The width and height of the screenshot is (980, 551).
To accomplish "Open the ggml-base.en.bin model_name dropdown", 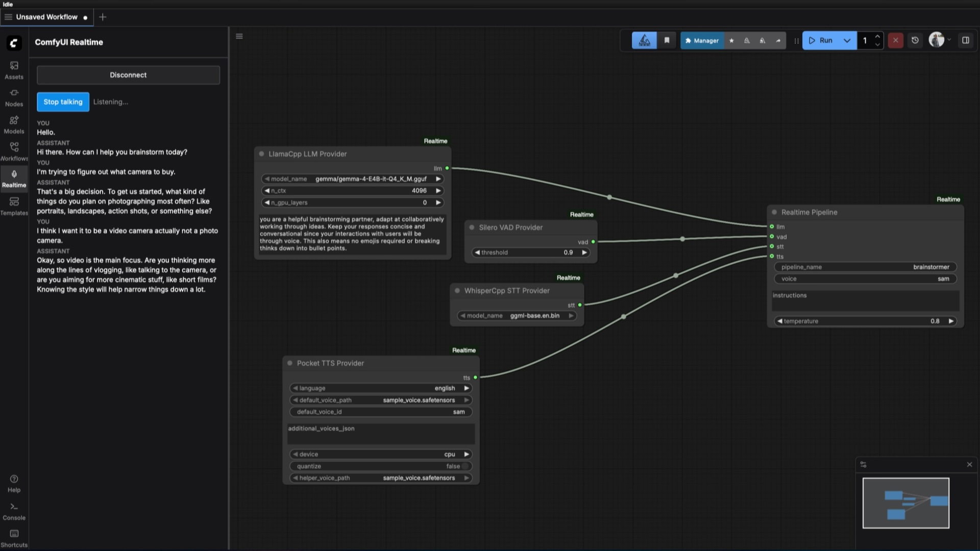I will 517,316.
